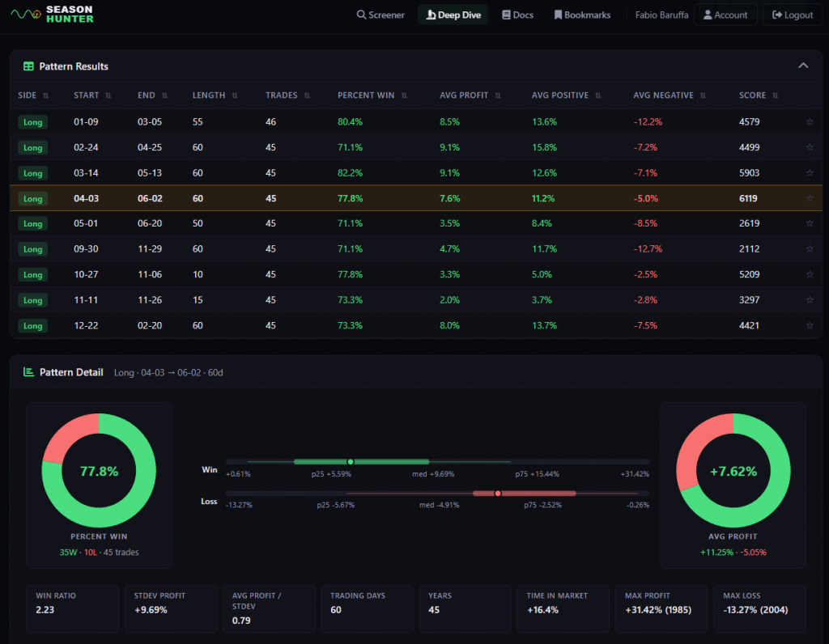Star the 01-09 to 03-05 pattern row

click(810, 122)
